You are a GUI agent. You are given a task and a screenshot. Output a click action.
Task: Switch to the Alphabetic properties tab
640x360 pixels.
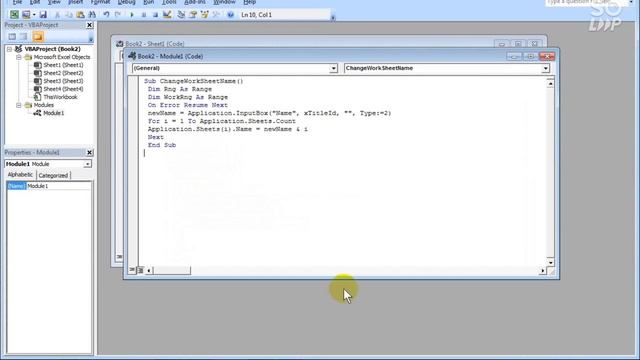coord(20,175)
